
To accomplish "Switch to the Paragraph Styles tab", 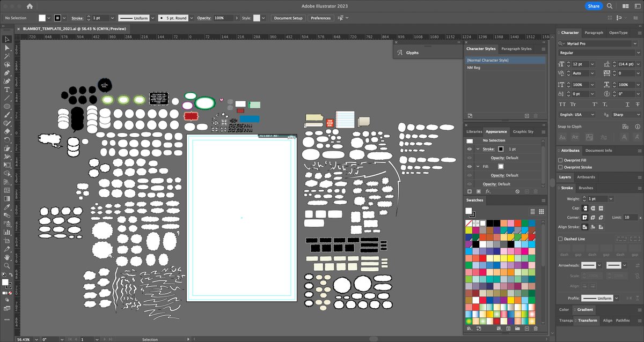I will (516, 49).
